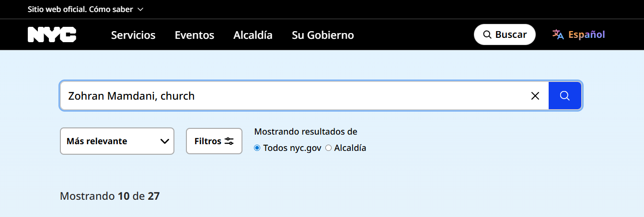This screenshot has height=217, width=644.
Task: Click the Español language link
Action: 586,34
